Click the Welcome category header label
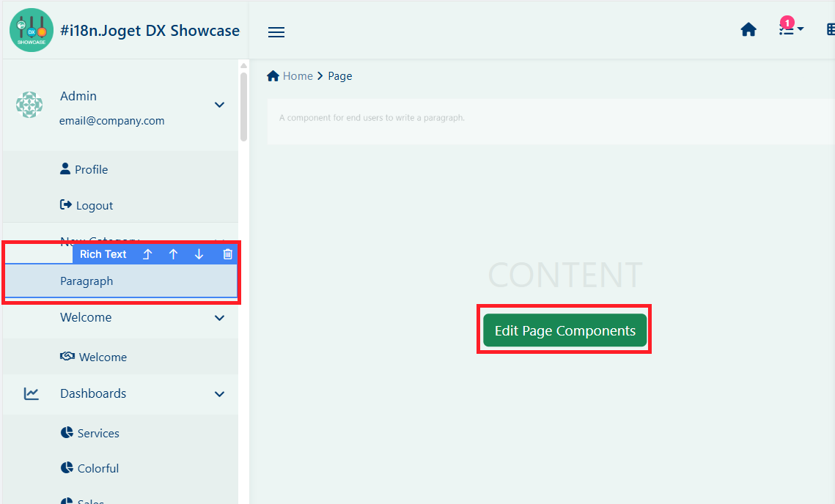The image size is (835, 504). 86,317
